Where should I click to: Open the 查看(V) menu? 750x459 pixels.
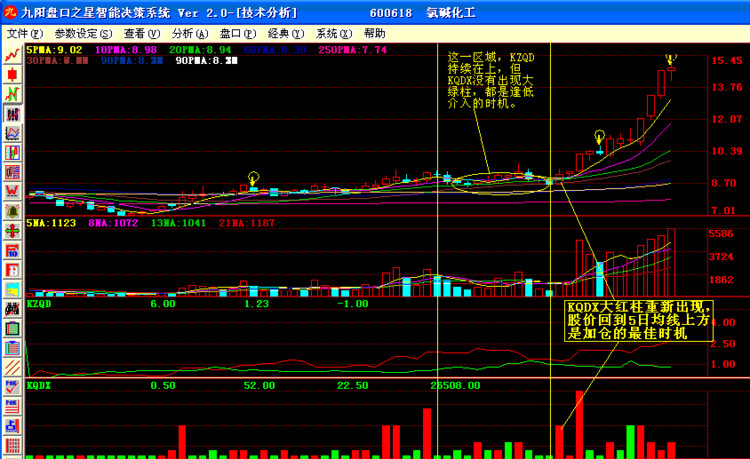click(x=142, y=33)
